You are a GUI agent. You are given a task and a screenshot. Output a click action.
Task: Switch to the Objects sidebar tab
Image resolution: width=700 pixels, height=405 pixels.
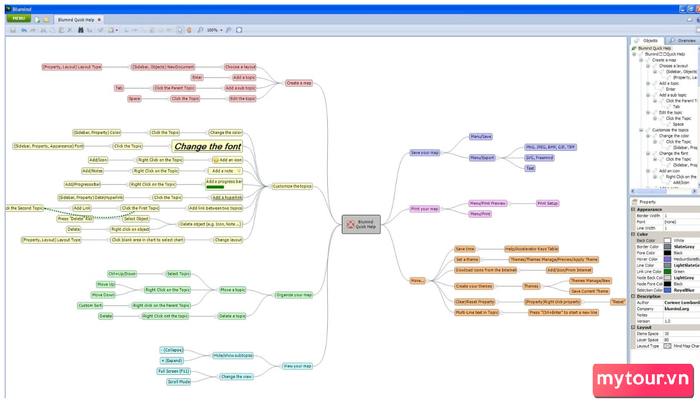[x=647, y=41]
